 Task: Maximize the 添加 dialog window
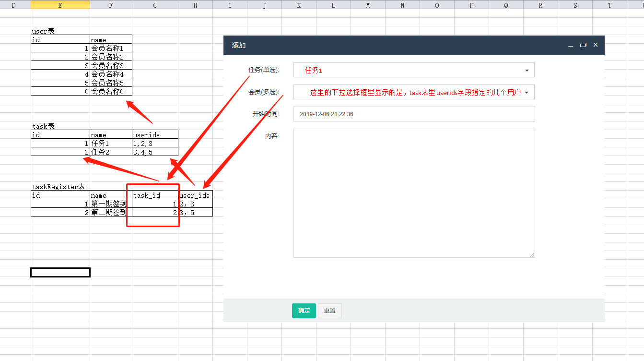[x=583, y=45]
